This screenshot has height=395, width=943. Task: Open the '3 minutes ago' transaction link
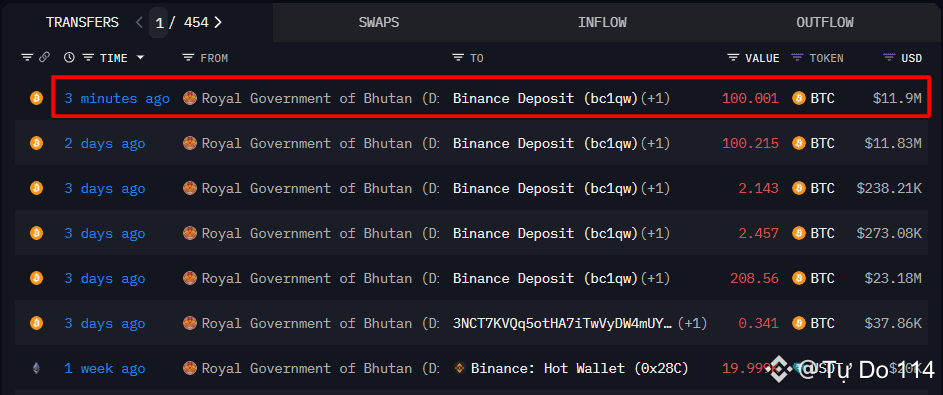pyautogui.click(x=117, y=99)
